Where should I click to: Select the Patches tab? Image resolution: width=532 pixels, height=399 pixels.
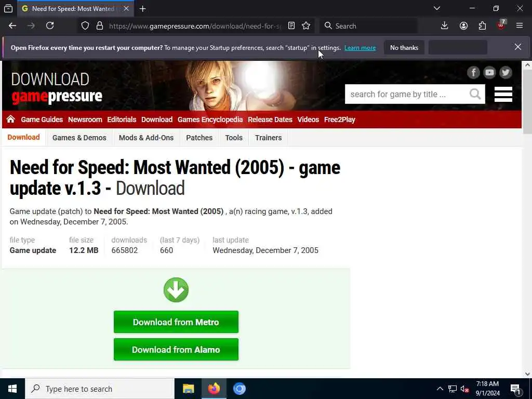[x=199, y=138]
